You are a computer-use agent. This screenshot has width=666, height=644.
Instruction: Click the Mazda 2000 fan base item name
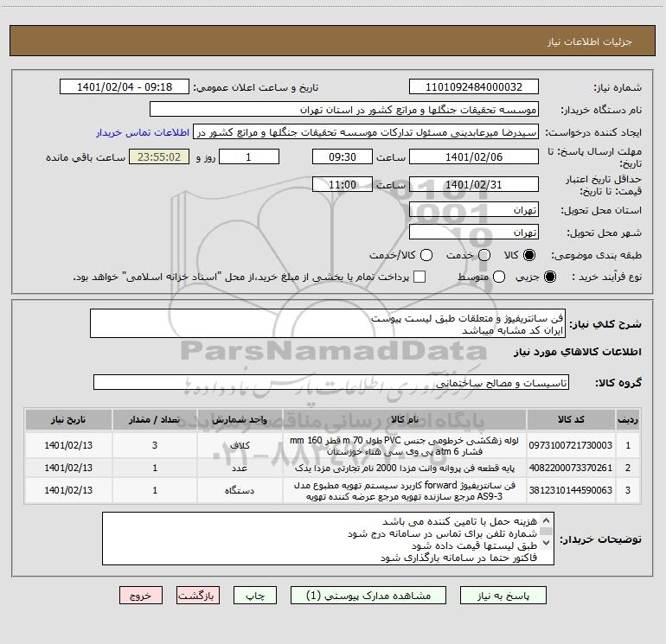(405, 468)
